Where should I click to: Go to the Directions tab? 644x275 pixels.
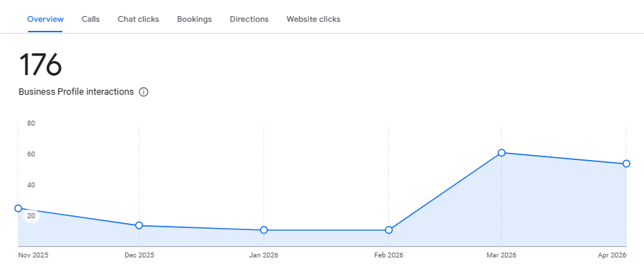249,19
